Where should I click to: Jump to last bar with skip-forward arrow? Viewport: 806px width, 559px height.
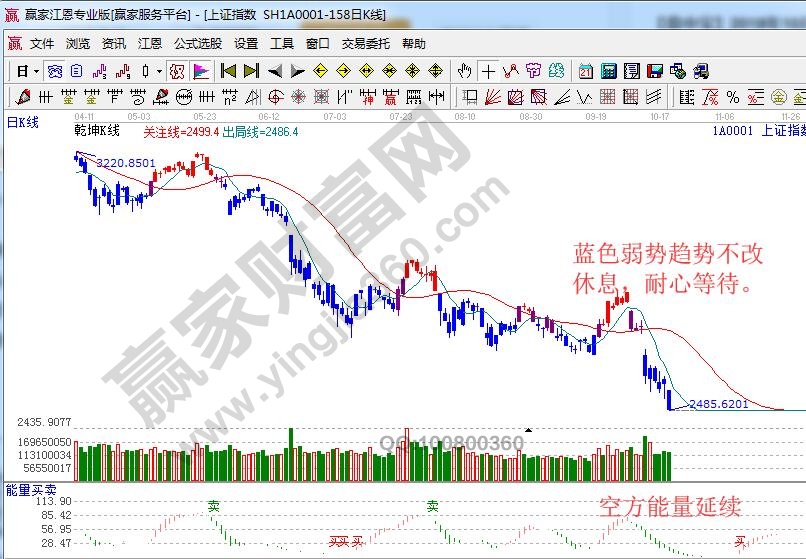(250, 71)
